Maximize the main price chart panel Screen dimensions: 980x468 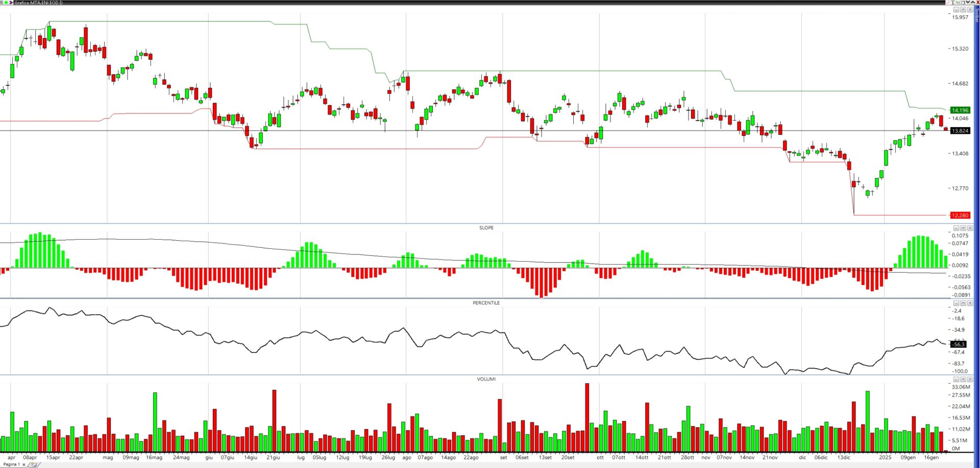coord(963,10)
